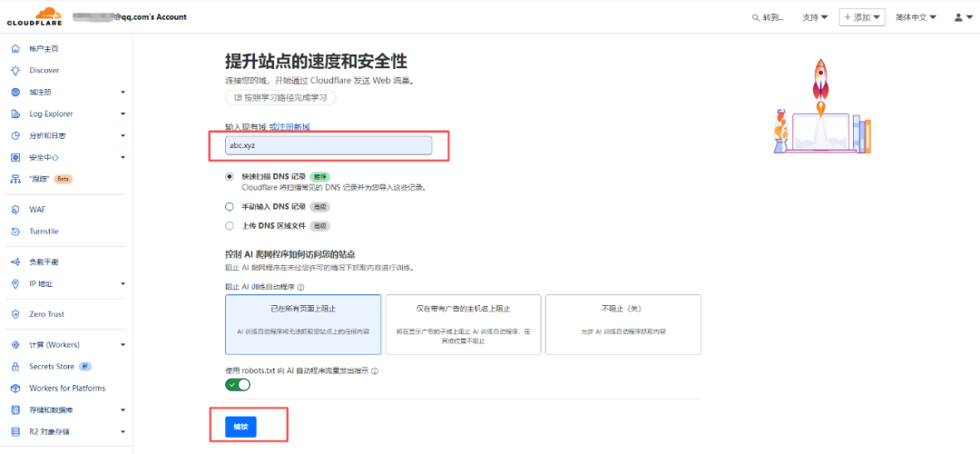The image size is (980, 454).
Task: Click the blue 继续 button
Action: coord(240,427)
